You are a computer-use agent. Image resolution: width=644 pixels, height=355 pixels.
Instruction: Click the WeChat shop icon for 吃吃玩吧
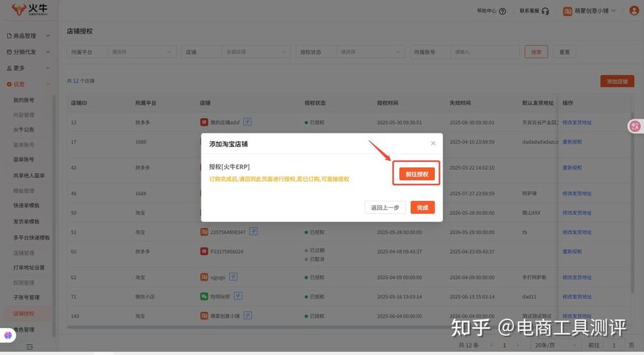tap(204, 297)
